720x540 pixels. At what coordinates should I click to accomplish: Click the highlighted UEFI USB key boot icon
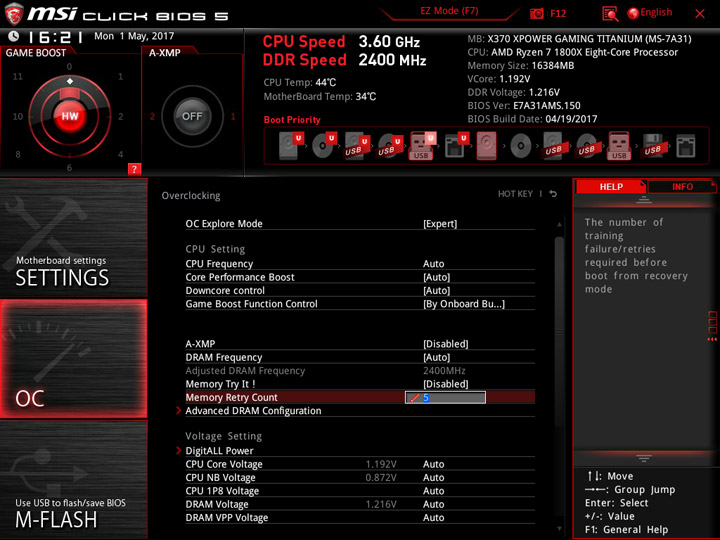coord(422,146)
